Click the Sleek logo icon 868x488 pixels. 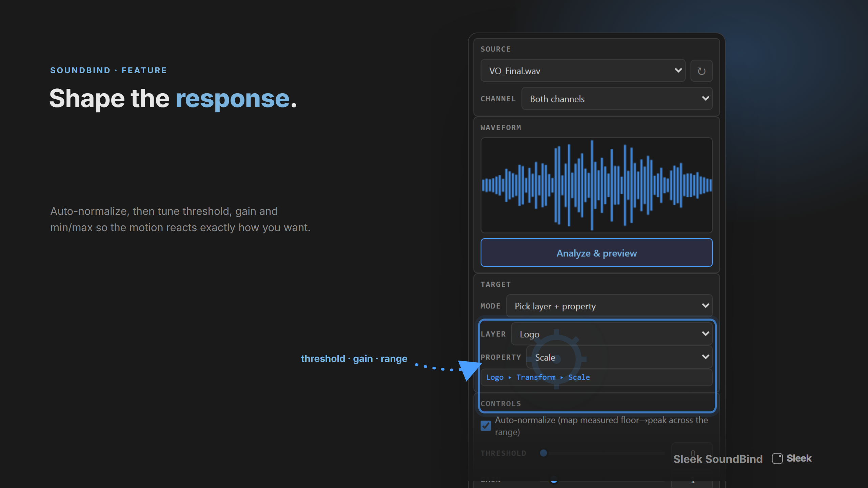click(777, 459)
